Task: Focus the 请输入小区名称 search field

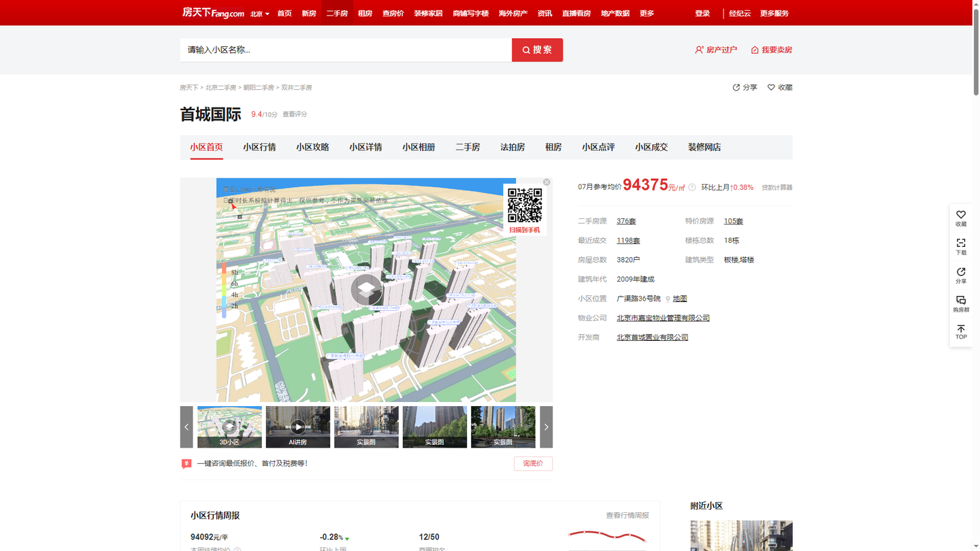Action: tap(346, 50)
